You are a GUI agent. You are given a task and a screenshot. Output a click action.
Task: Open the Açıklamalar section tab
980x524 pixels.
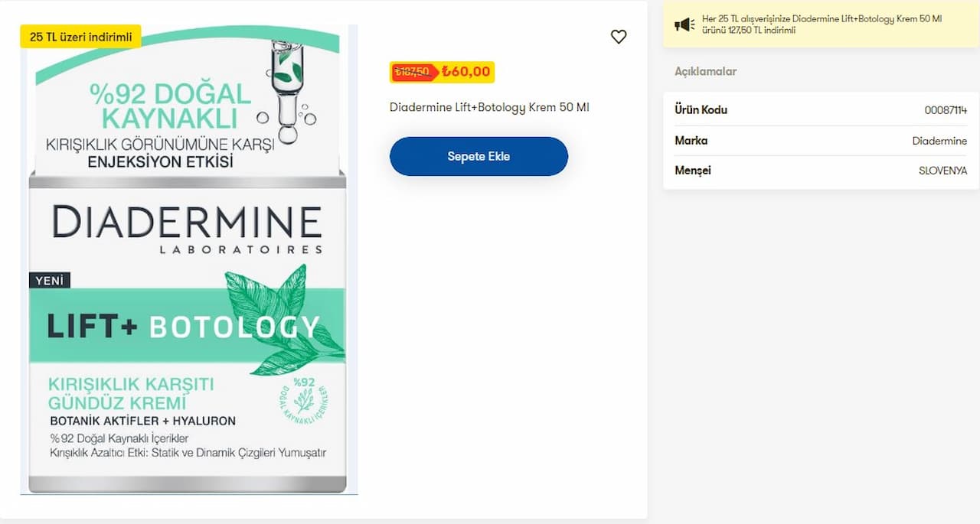tap(705, 71)
